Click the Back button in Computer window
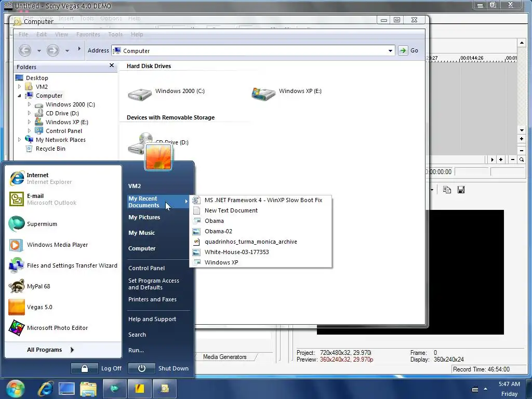 [x=25, y=50]
